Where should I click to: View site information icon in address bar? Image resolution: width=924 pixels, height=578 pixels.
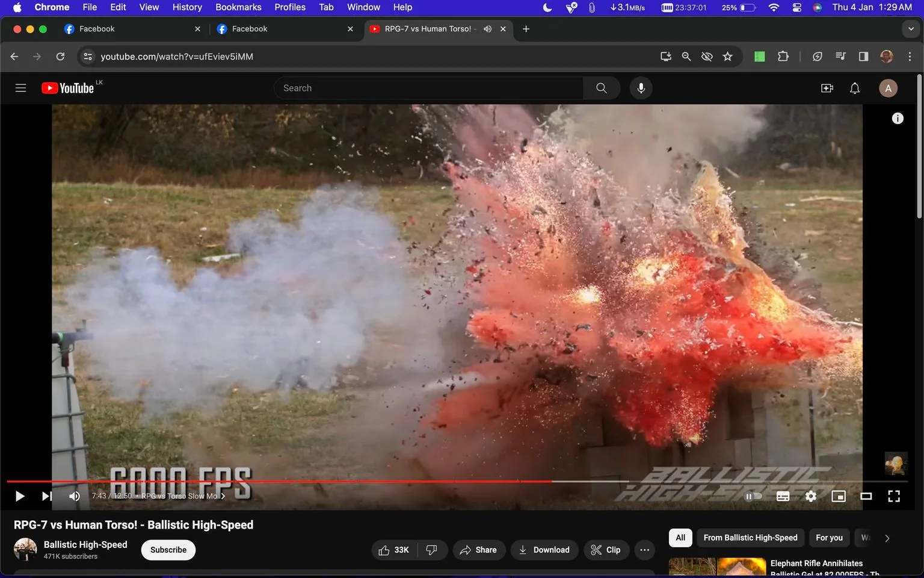click(x=88, y=57)
